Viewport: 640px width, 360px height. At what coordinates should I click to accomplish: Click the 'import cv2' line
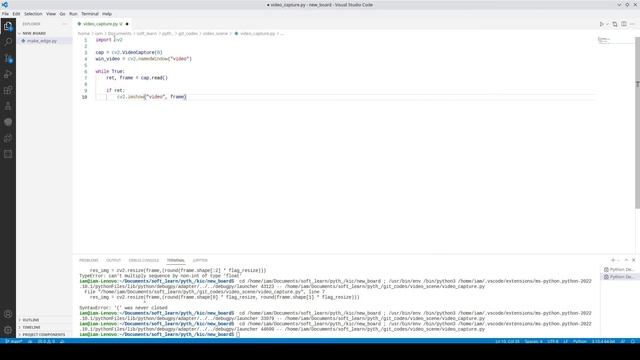tap(109, 40)
